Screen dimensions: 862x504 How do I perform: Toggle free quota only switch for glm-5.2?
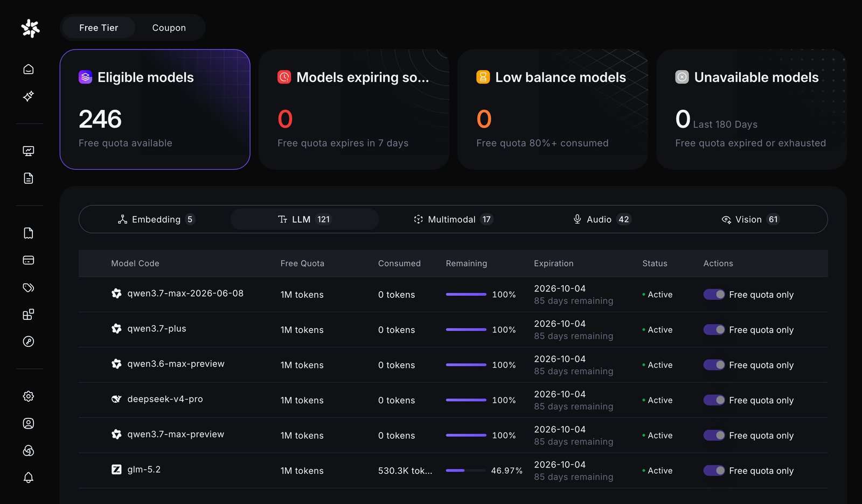[714, 471]
